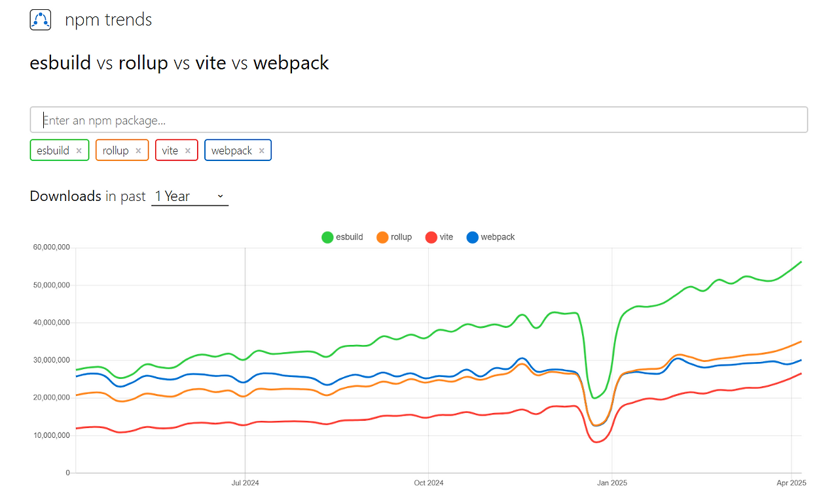Select the esbuild tag label
The width and height of the screenshot is (838, 504).
pos(52,150)
